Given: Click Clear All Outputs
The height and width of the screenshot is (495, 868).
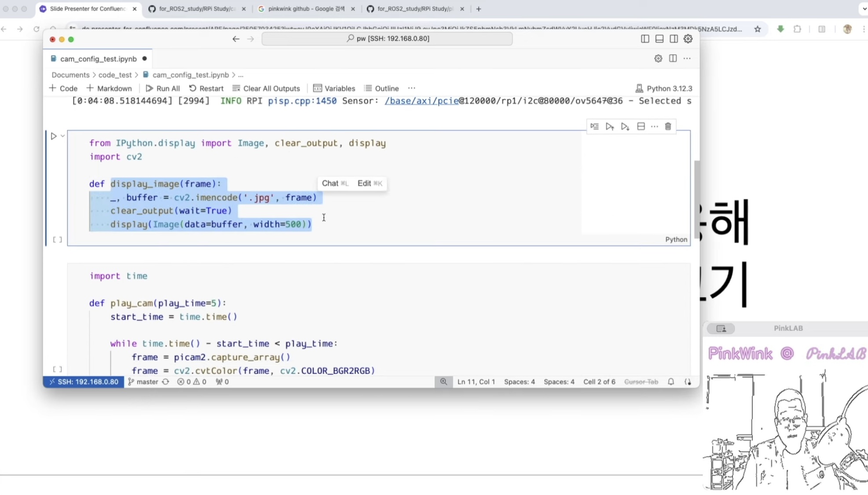Looking at the screenshot, I should (266, 88).
